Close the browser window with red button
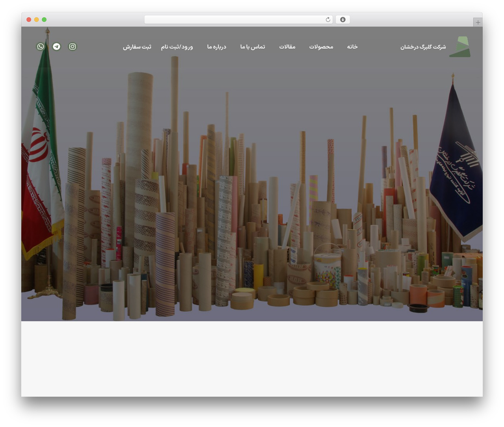The width and height of the screenshot is (504, 427). tap(29, 20)
